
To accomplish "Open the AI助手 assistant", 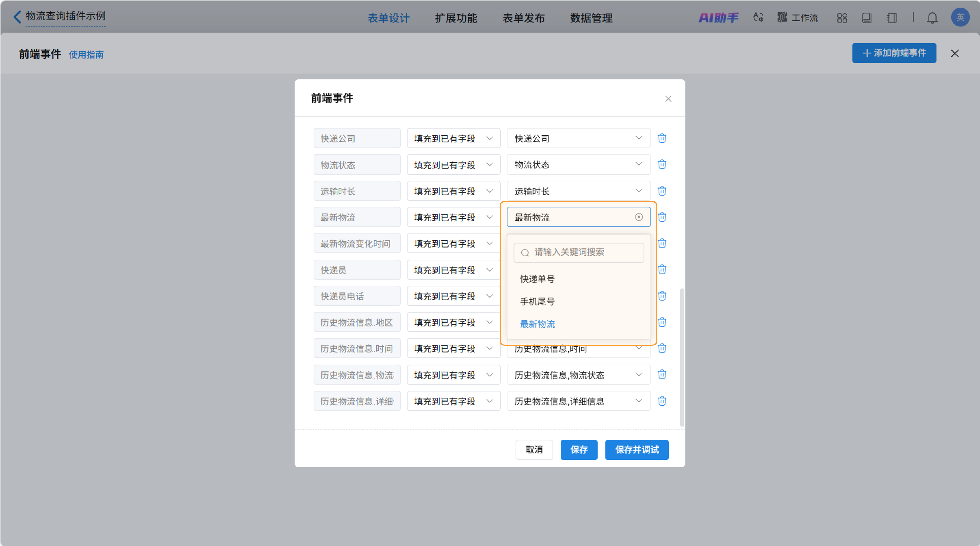I will click(x=718, y=18).
